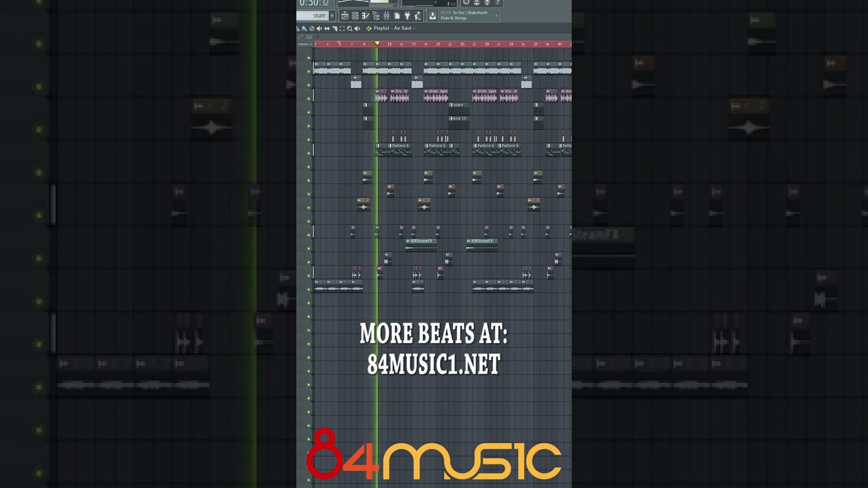
Task: Select the Mute tool in Playlist
Action: pyautogui.click(x=319, y=28)
